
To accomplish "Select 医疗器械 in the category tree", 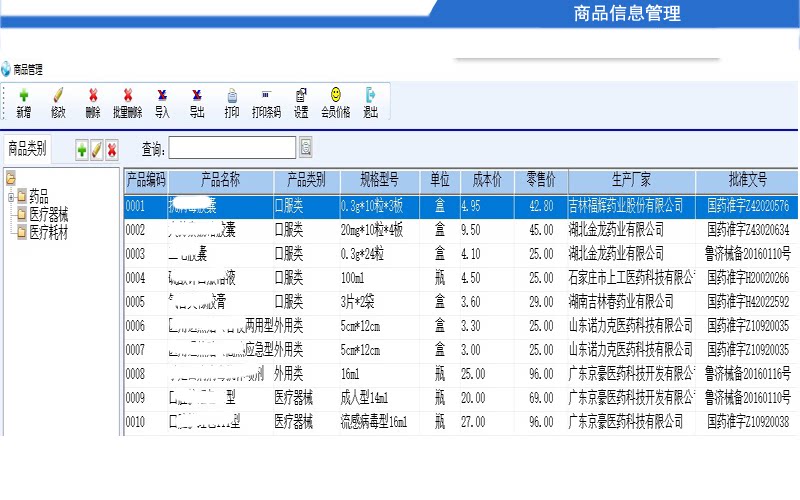I will pos(48,214).
